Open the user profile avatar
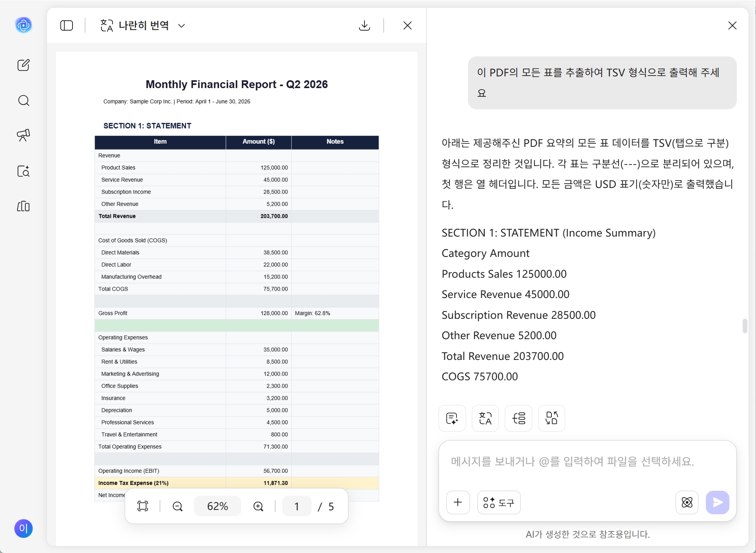This screenshot has width=756, height=553. (24, 528)
